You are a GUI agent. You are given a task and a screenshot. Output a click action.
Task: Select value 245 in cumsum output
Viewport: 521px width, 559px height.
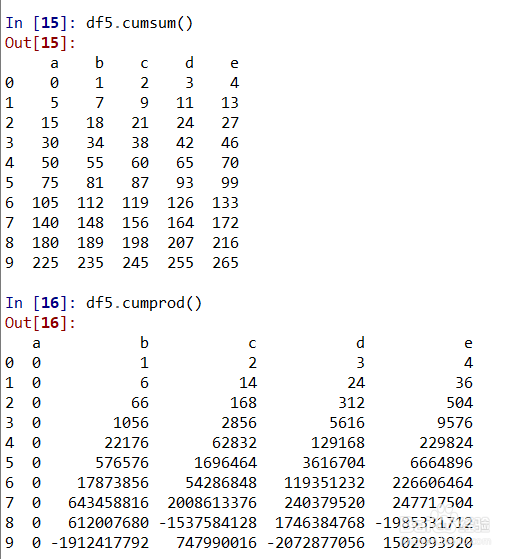(x=135, y=263)
